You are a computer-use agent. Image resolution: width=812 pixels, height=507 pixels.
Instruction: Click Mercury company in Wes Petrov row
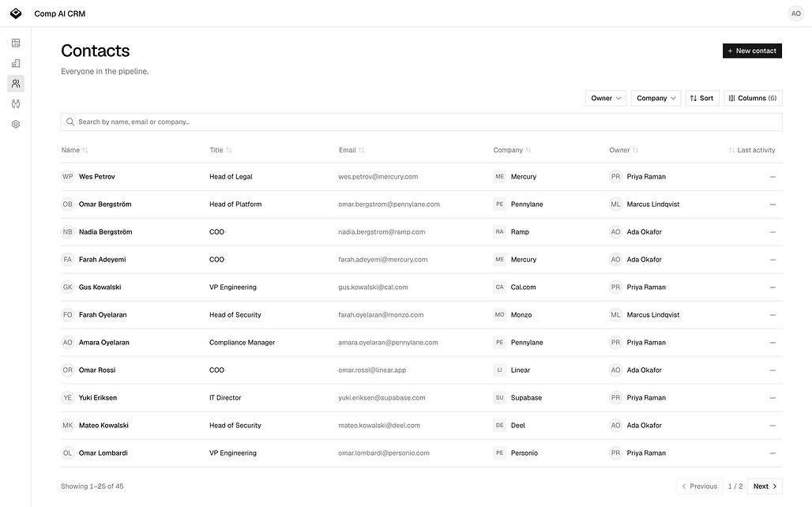(x=524, y=177)
